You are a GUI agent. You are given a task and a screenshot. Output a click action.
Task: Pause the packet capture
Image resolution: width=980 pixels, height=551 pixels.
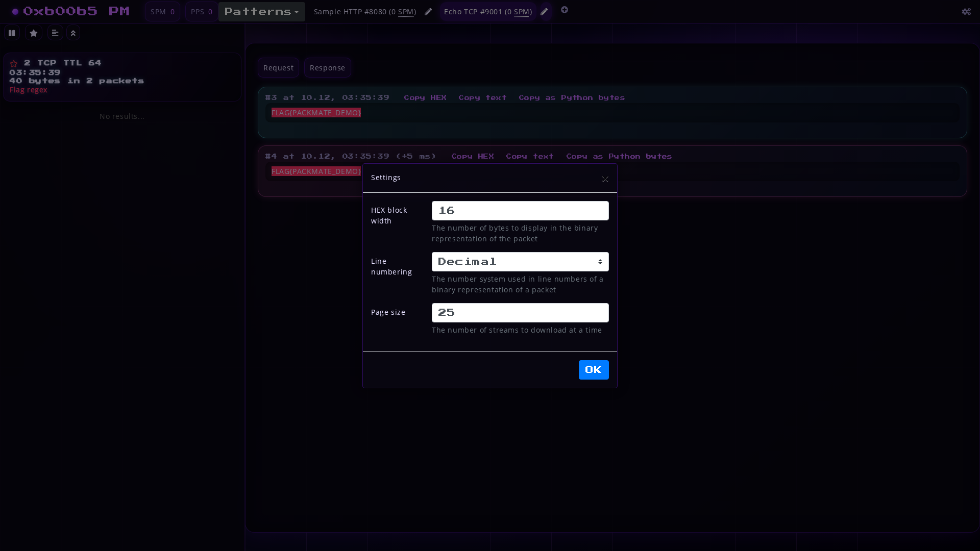point(12,33)
